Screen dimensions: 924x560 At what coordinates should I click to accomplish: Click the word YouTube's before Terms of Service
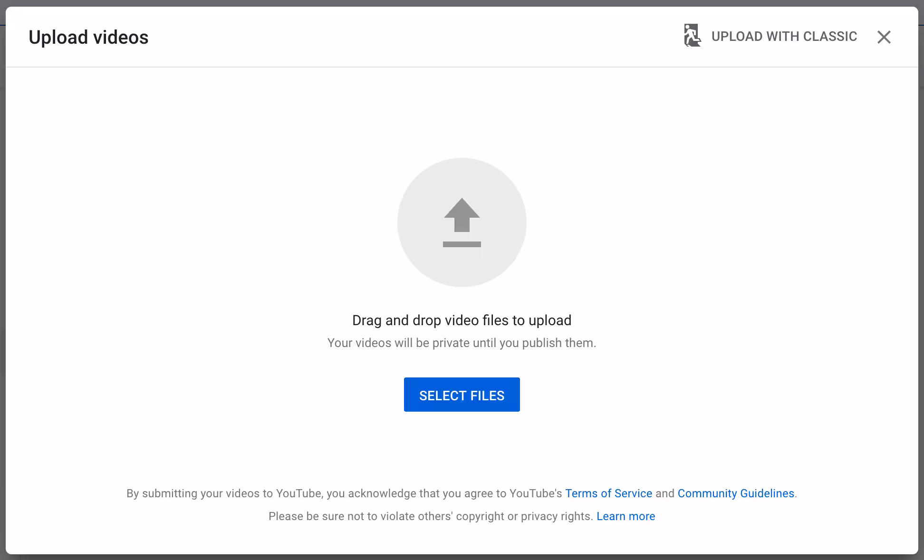point(536,493)
